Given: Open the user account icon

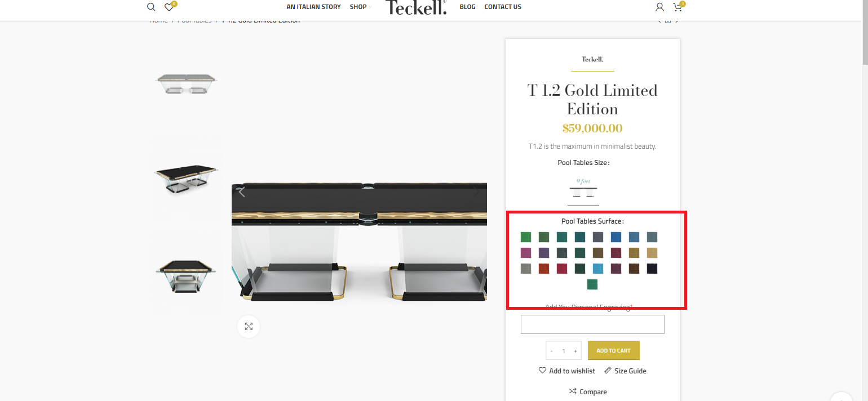Looking at the screenshot, I should pyautogui.click(x=659, y=7).
